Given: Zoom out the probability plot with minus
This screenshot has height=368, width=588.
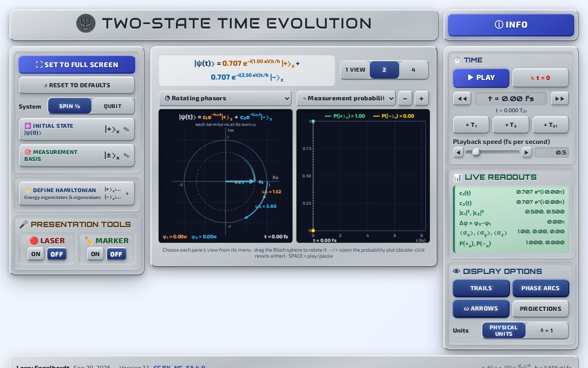Looking at the screenshot, I should tap(405, 98).
